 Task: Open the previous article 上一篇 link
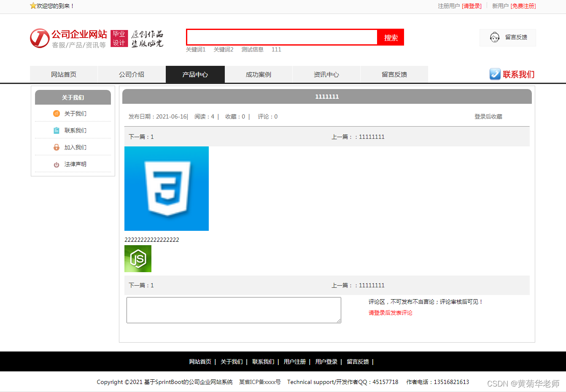coord(371,136)
